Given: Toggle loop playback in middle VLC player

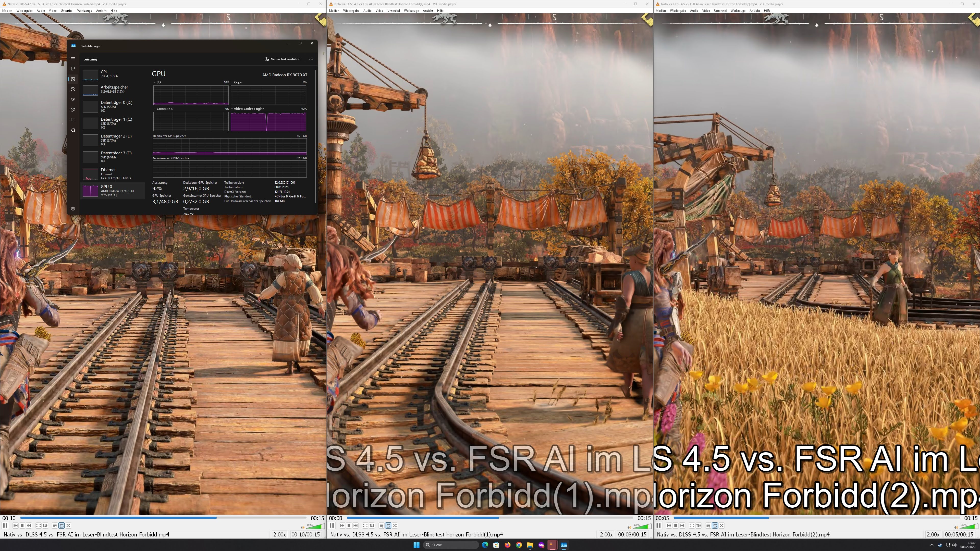Looking at the screenshot, I should coord(388,525).
